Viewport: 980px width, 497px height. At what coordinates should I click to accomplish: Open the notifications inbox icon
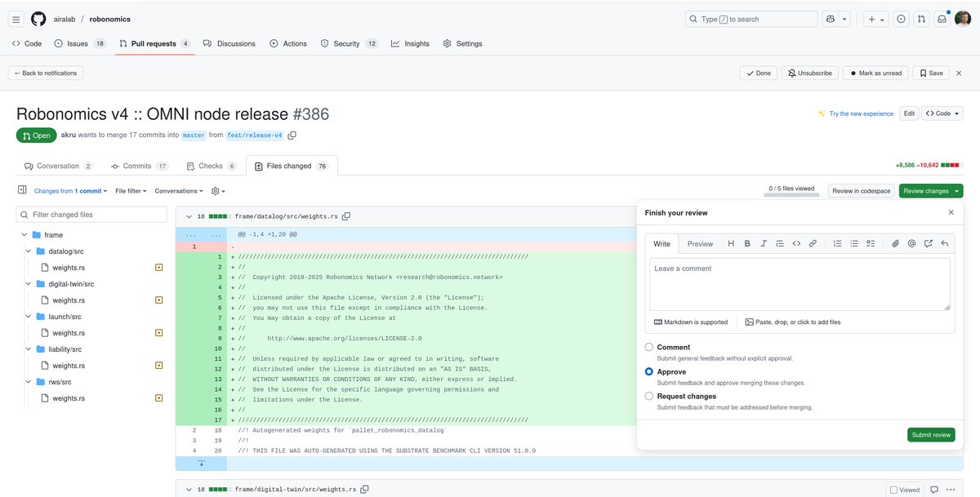click(942, 19)
